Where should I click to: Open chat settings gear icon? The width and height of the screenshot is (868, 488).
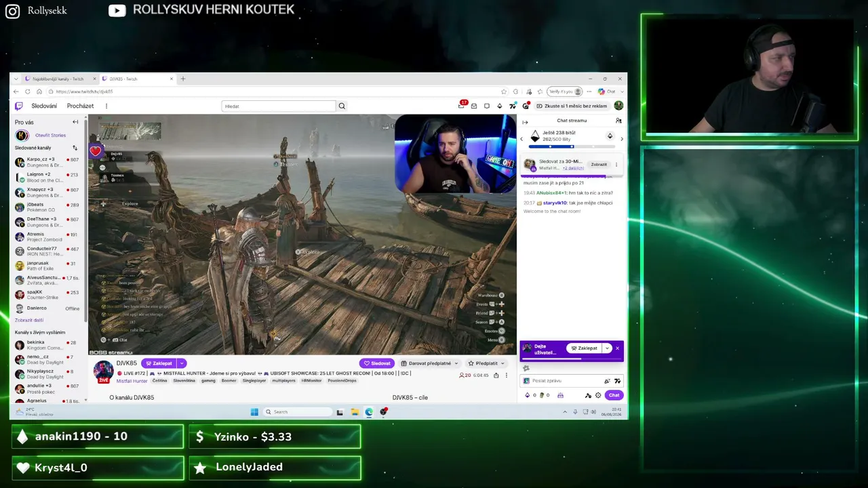click(x=597, y=395)
